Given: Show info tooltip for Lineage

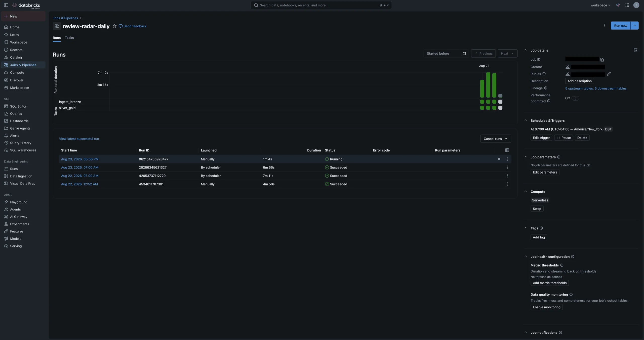Looking at the screenshot, I should click(546, 88).
